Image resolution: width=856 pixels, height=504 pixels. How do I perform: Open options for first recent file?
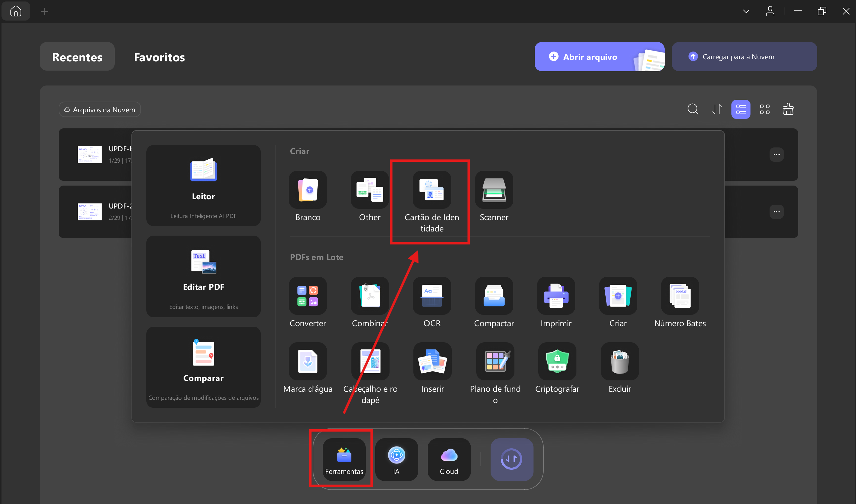click(776, 155)
